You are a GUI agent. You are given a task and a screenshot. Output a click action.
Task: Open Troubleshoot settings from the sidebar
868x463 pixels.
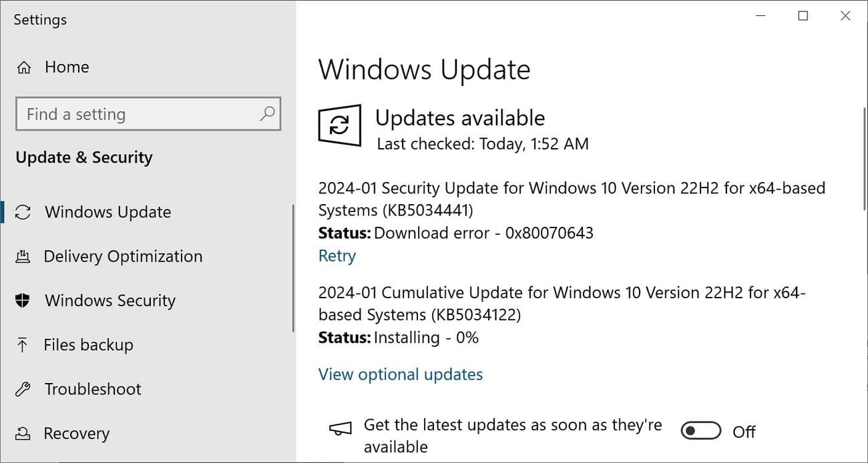pos(91,389)
